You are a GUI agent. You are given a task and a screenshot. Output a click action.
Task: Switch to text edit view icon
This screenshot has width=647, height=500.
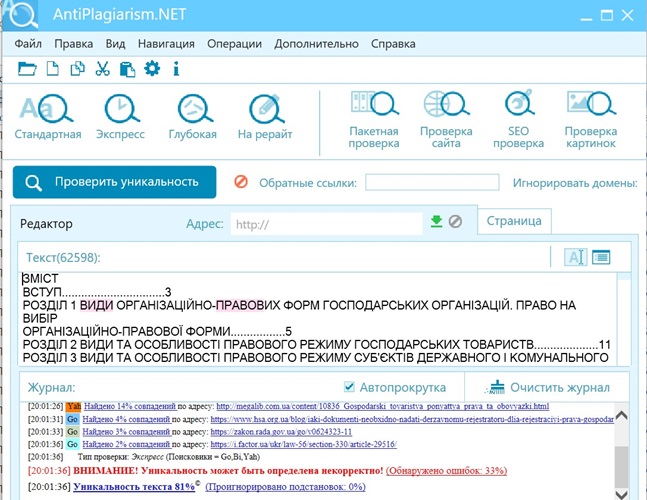click(x=576, y=257)
